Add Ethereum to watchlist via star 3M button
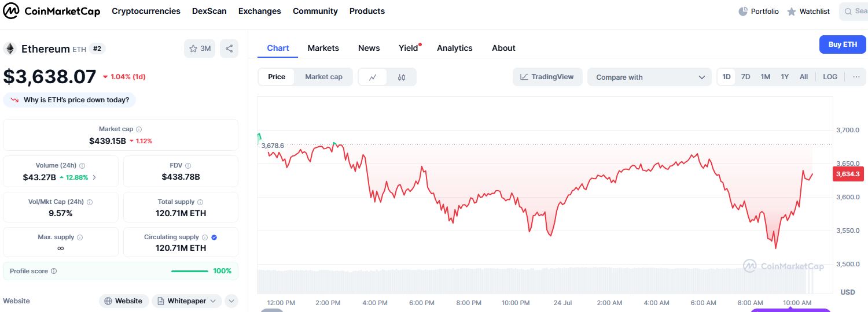This screenshot has width=868, height=312. (x=200, y=49)
